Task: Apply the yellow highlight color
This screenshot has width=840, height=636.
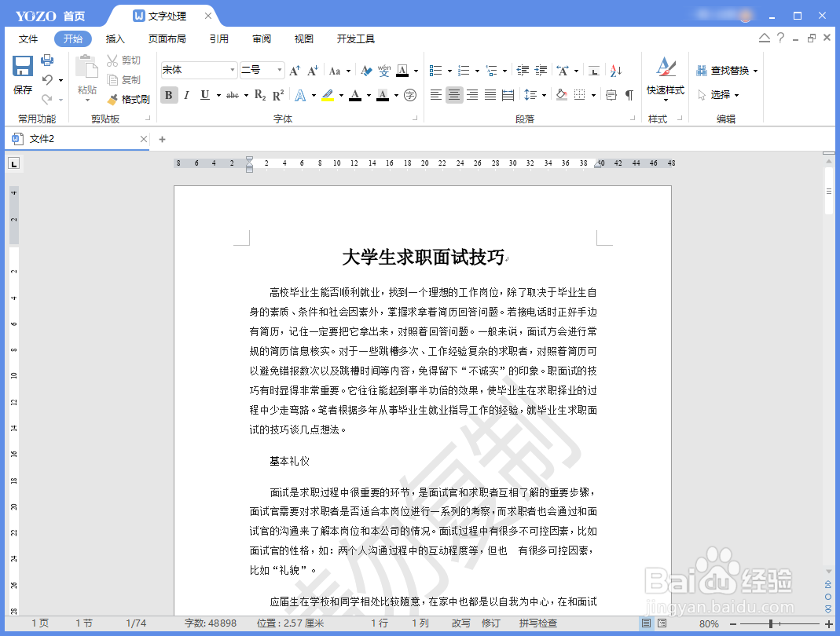Action: point(328,95)
